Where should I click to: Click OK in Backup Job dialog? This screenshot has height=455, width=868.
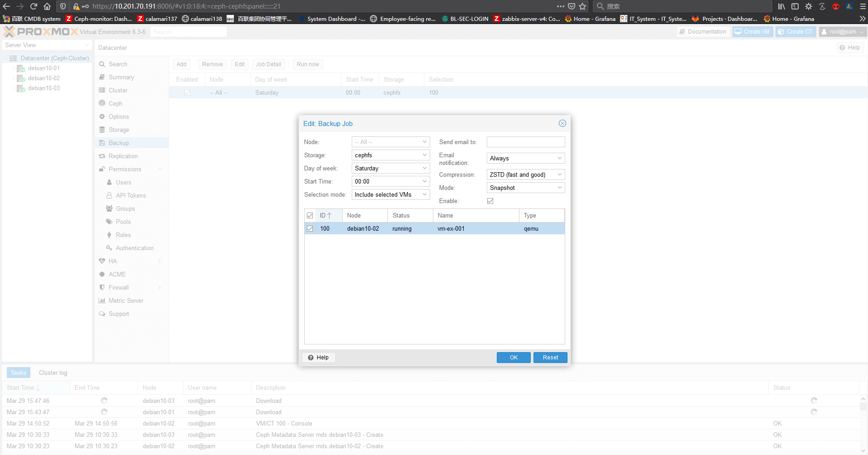pyautogui.click(x=514, y=358)
